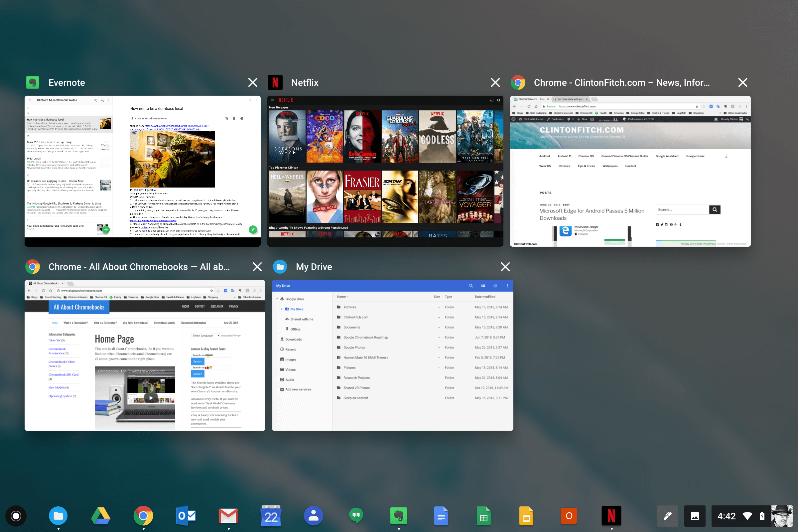Open Chrome OS menu on ClintonFitch.com
Screen dimensions: 798x532
586,156
